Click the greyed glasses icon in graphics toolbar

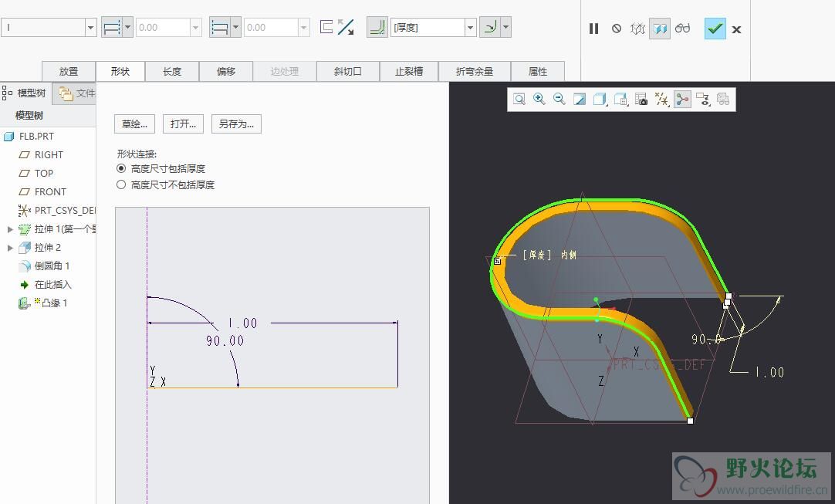click(723, 99)
